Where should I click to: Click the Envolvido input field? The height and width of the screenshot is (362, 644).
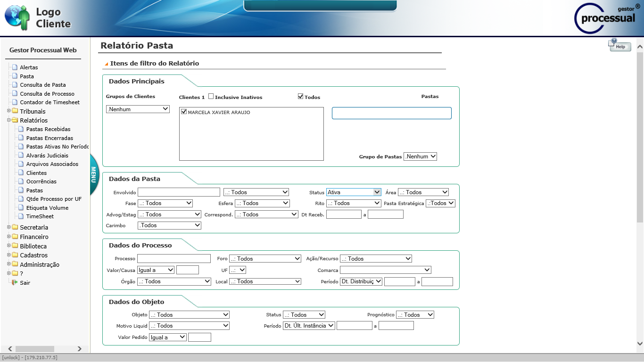click(179, 192)
